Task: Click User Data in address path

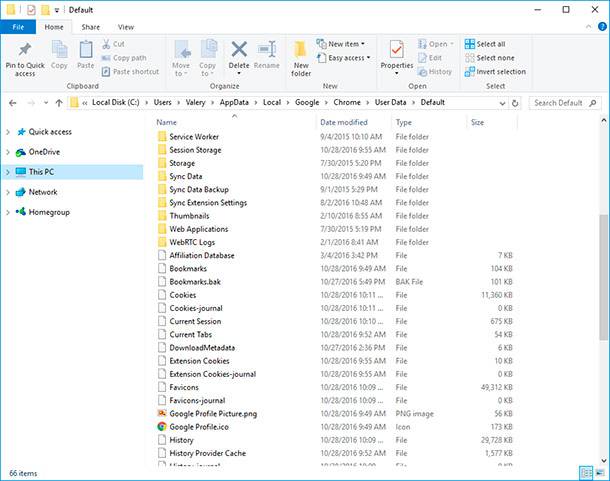Action: pos(390,102)
